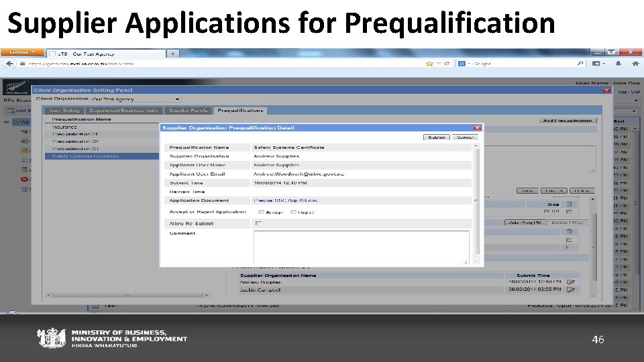Open the search engine selector dropdown
The image size is (644, 362).
tap(464, 64)
